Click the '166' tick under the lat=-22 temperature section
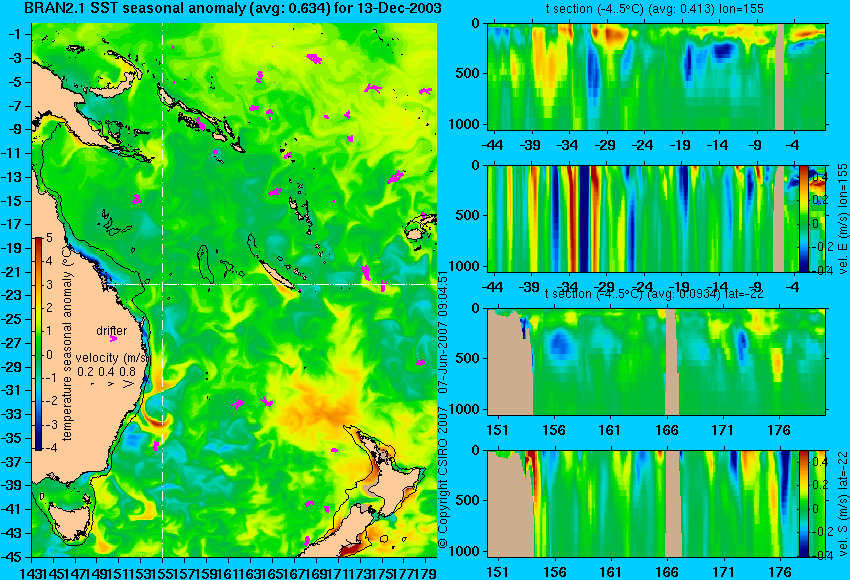This screenshot has height=580, width=850. (667, 430)
